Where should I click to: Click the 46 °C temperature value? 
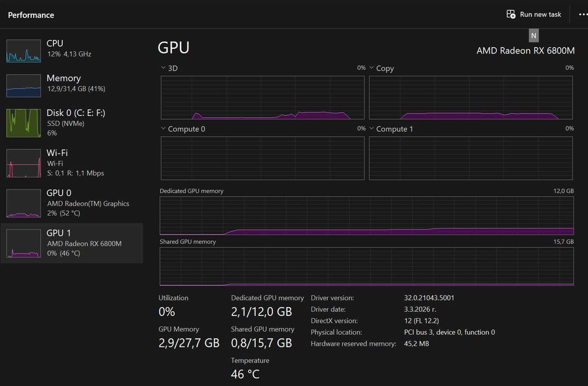(x=245, y=374)
